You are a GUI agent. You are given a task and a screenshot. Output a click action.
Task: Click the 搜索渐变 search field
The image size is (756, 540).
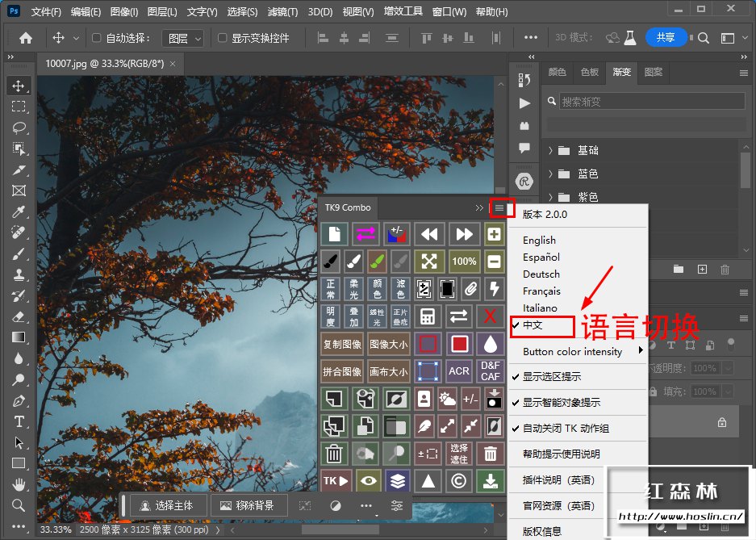coord(650,102)
